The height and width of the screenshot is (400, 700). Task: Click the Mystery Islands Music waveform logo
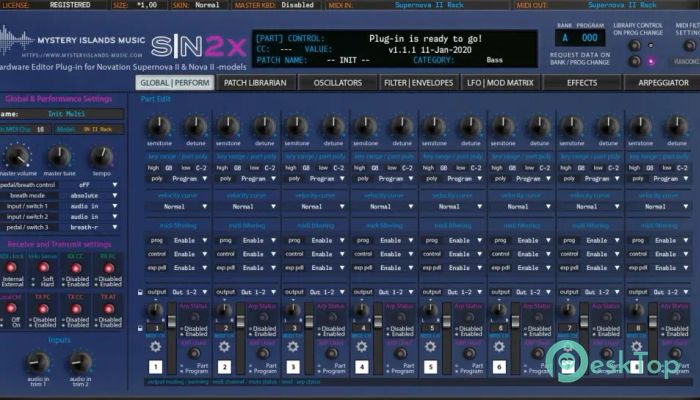click(16, 40)
